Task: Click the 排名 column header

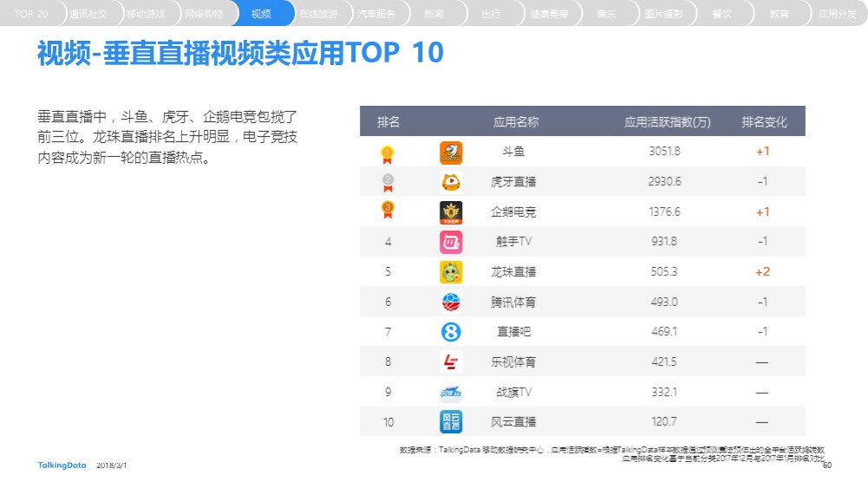Action: tap(388, 121)
